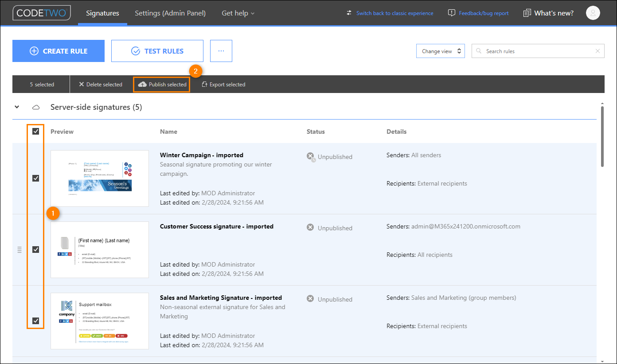617x364 pixels.
Task: Click Senders: All senders text
Action: point(414,155)
